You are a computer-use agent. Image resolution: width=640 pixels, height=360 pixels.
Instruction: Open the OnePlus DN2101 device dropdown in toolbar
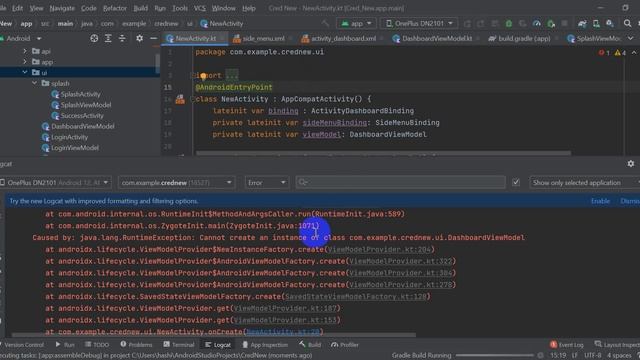click(419, 24)
